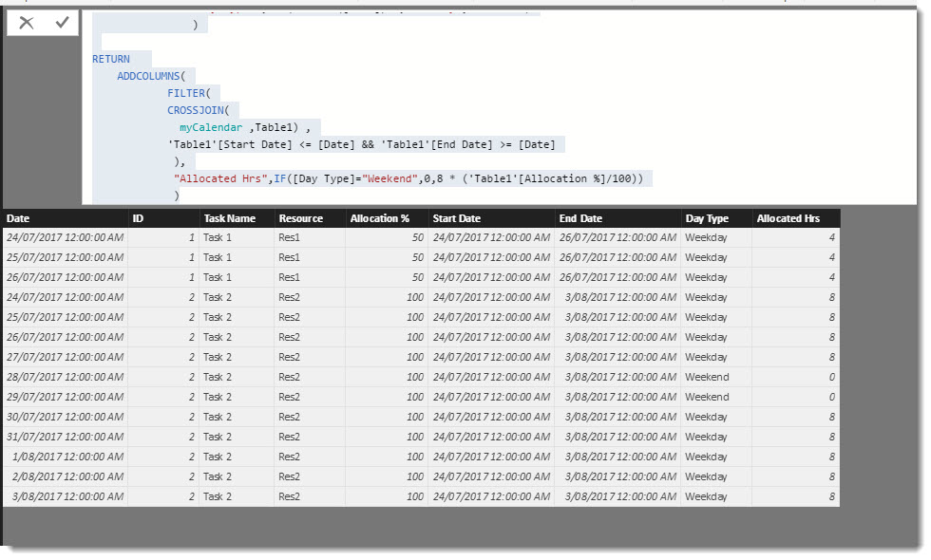This screenshot has width=931, height=560.
Task: Select Task 1 cell in the 24/07/2017 row
Action: pyautogui.click(x=237, y=237)
